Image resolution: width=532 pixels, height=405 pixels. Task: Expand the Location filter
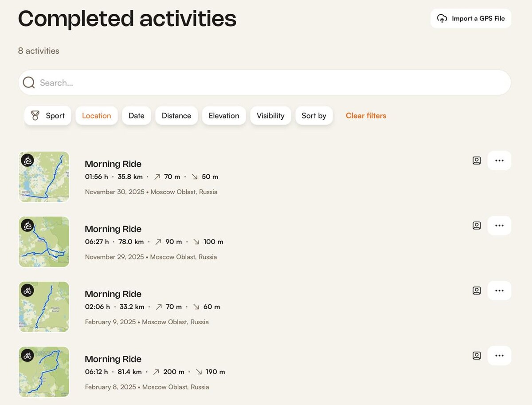point(96,116)
